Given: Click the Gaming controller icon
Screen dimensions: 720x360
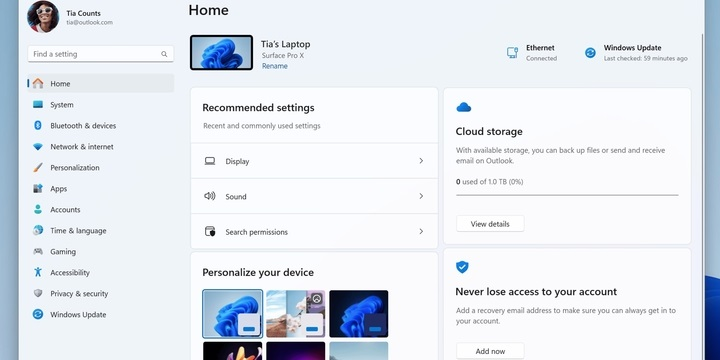Looking at the screenshot, I should [38, 252].
